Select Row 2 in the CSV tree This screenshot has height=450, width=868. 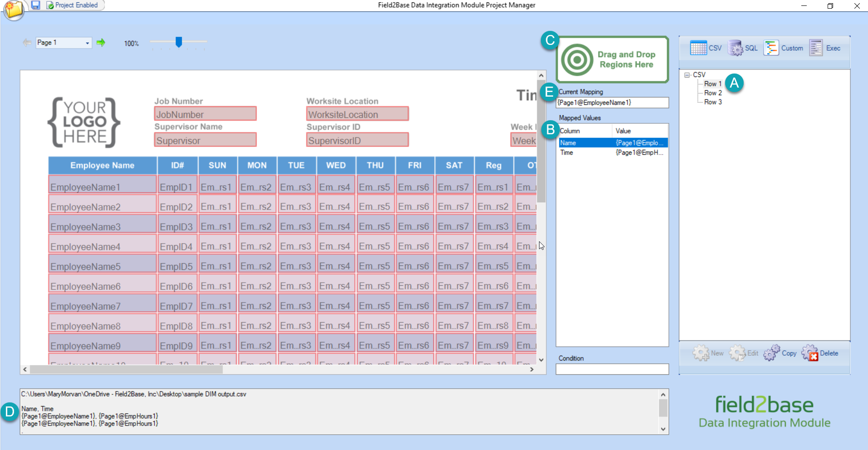[x=713, y=93]
